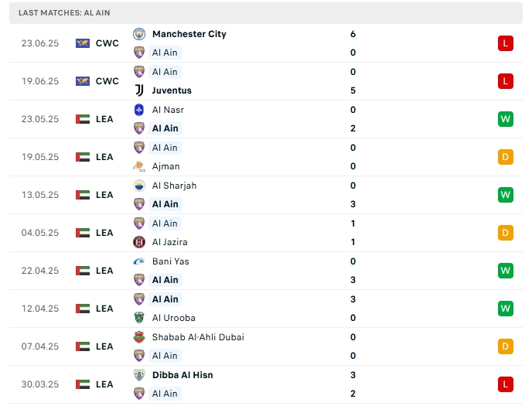Click the Al Jazira team crest

(x=139, y=242)
